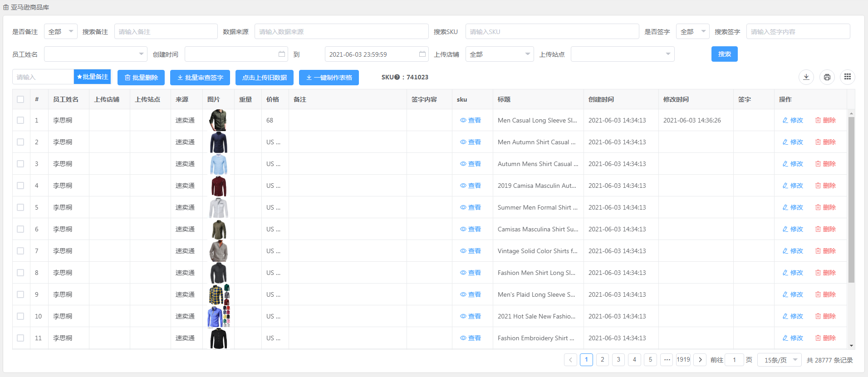Click the SKU help question mark icon

click(x=397, y=77)
